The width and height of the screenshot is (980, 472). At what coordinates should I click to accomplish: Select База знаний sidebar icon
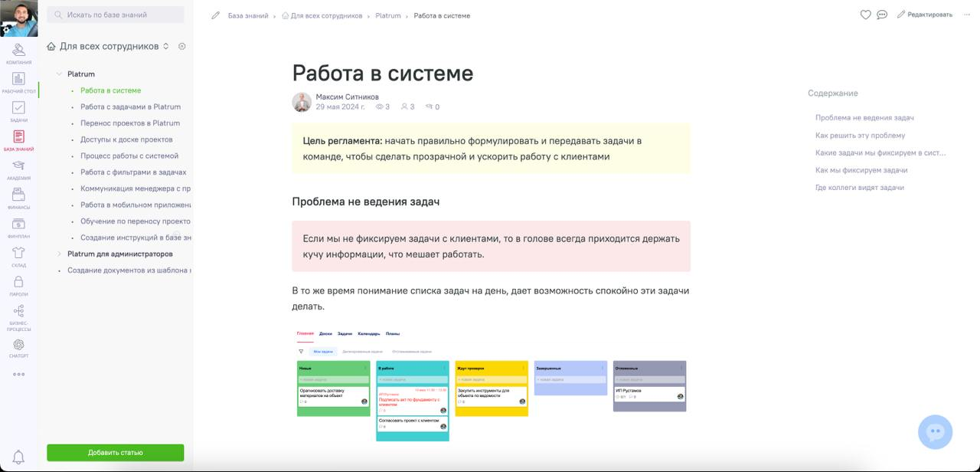coord(19,140)
